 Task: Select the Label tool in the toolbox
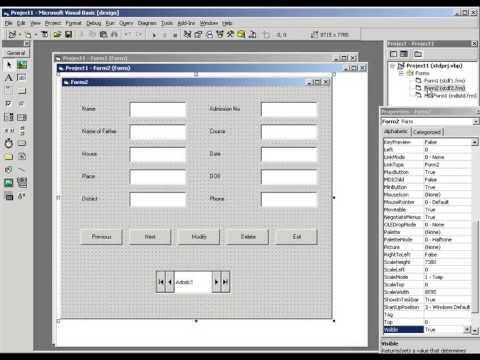click(9, 78)
